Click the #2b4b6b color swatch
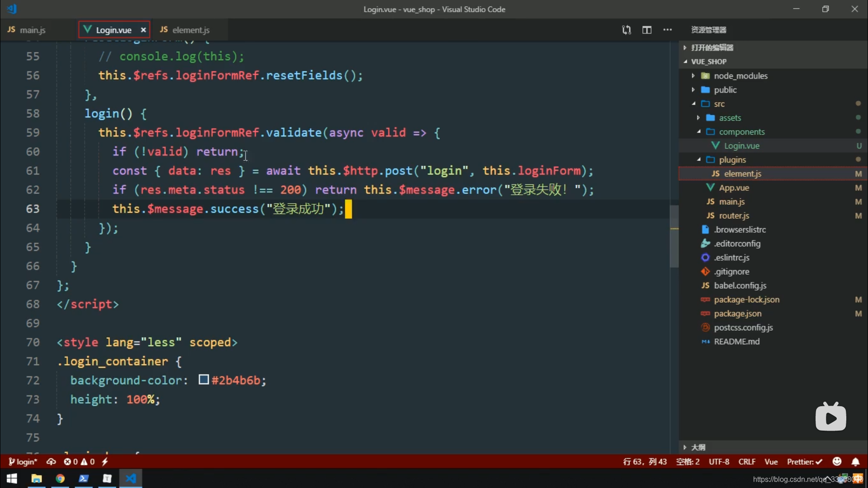The width and height of the screenshot is (868, 488). tap(204, 380)
